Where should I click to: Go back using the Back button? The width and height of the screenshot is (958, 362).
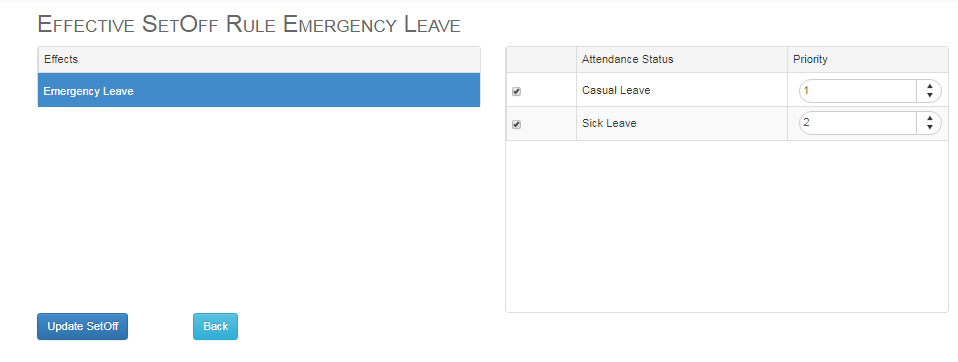coord(215,327)
